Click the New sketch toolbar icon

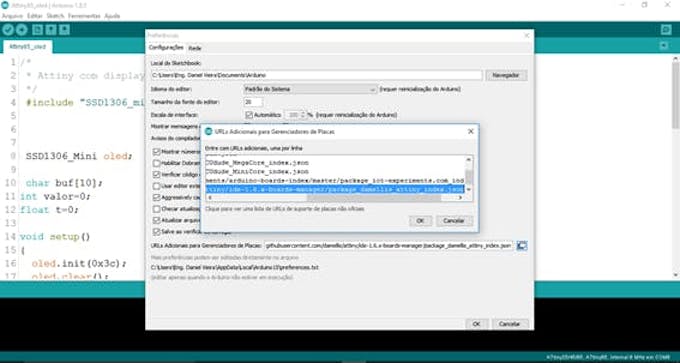pos(37,29)
